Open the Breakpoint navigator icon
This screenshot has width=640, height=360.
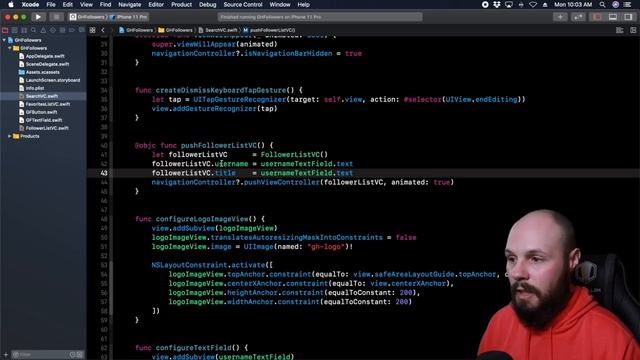tap(72, 30)
